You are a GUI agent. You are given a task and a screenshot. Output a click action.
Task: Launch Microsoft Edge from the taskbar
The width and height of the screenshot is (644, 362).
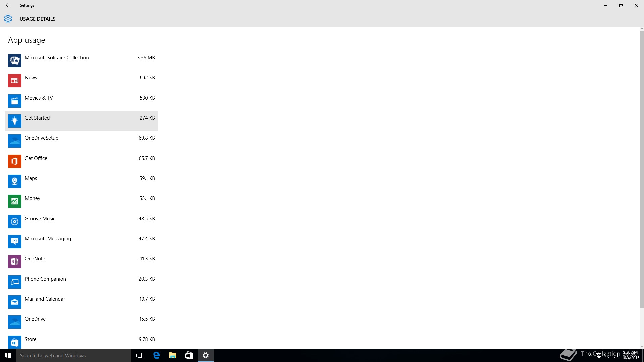pyautogui.click(x=156, y=355)
